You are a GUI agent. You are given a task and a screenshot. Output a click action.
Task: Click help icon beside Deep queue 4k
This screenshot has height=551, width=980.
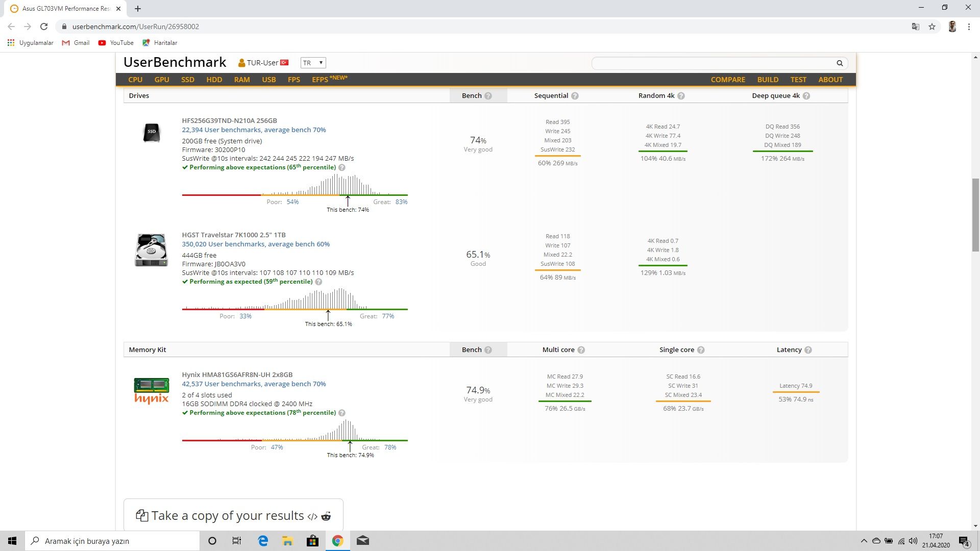806,96
